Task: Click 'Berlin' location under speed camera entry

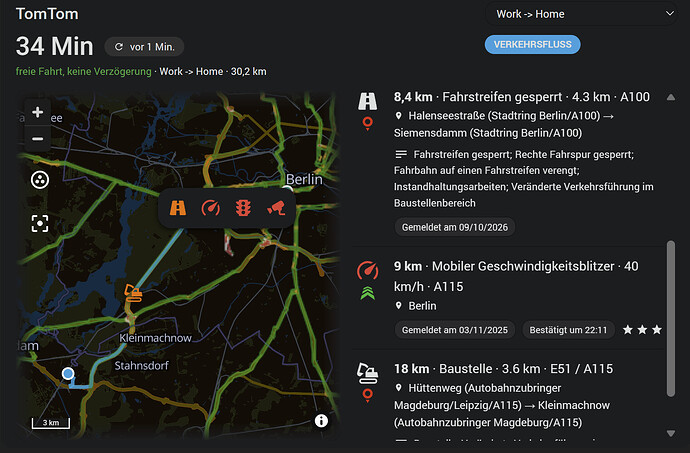Action: tap(422, 306)
